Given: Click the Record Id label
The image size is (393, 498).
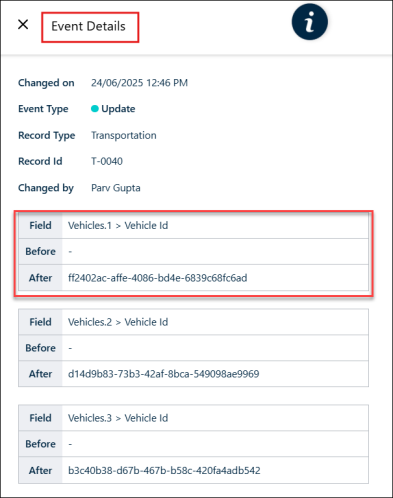Looking at the screenshot, I should coord(40,161).
